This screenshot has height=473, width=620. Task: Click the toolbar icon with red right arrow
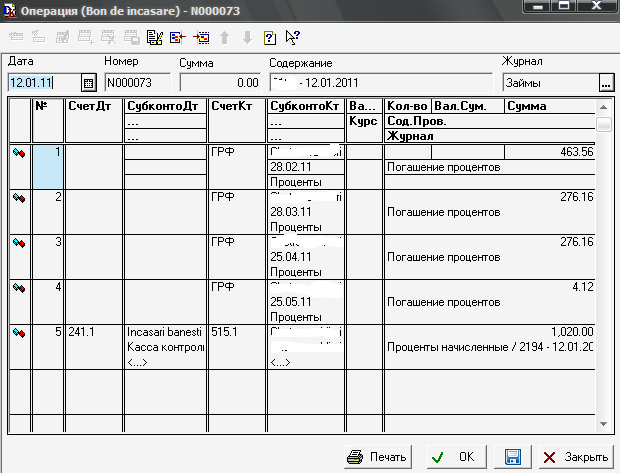(200, 39)
